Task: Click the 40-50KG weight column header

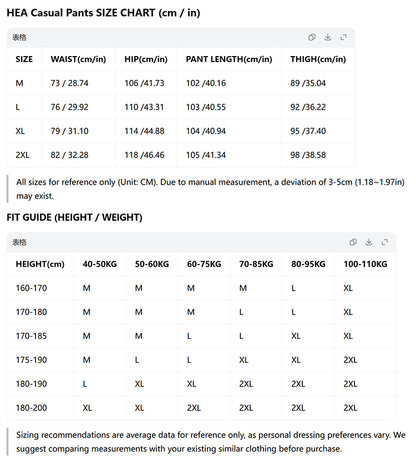Action: [100, 264]
